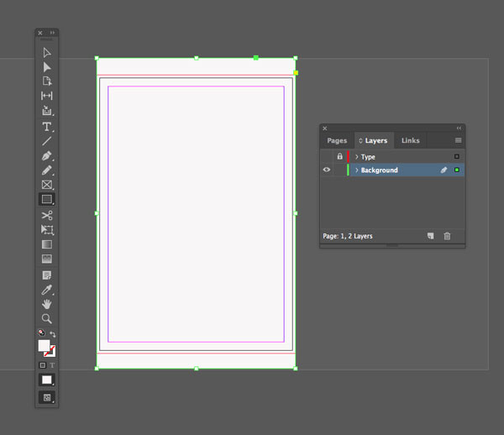504x435 pixels.
Task: Select the Type layer row
Action: pos(392,156)
